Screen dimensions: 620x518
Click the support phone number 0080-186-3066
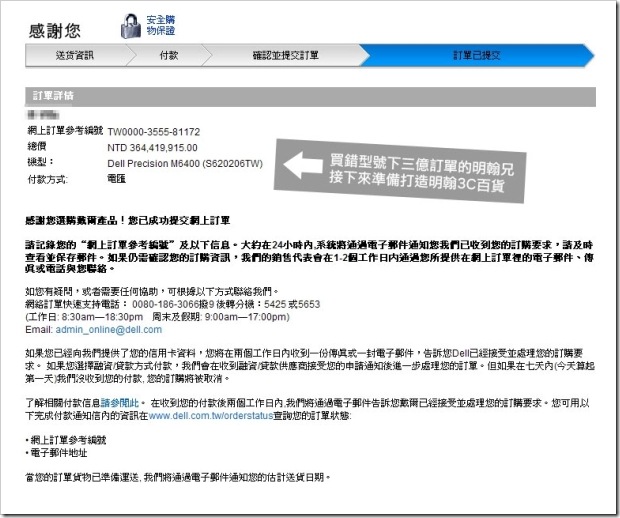(x=165, y=304)
